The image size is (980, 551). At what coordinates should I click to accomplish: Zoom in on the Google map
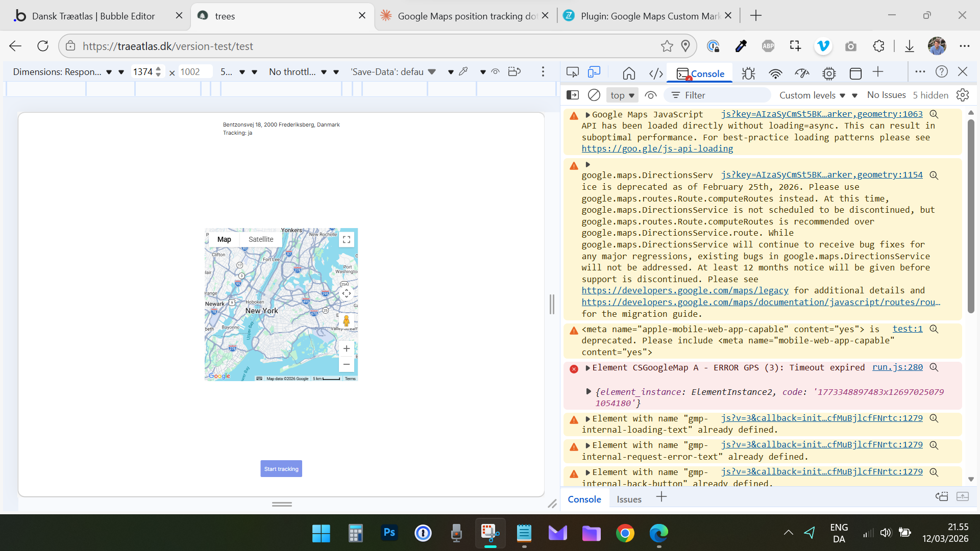[347, 348]
